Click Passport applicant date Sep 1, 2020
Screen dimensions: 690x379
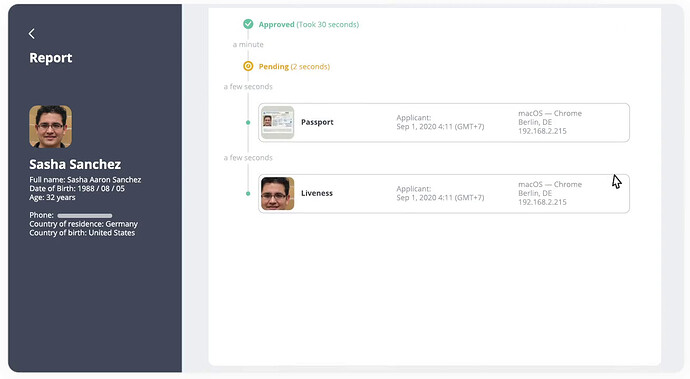(x=440, y=127)
